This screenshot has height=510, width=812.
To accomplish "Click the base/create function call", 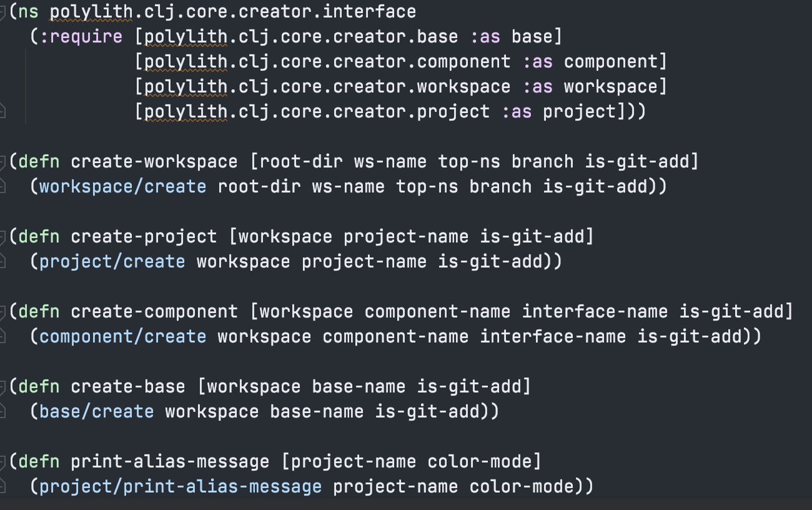I will [97, 411].
